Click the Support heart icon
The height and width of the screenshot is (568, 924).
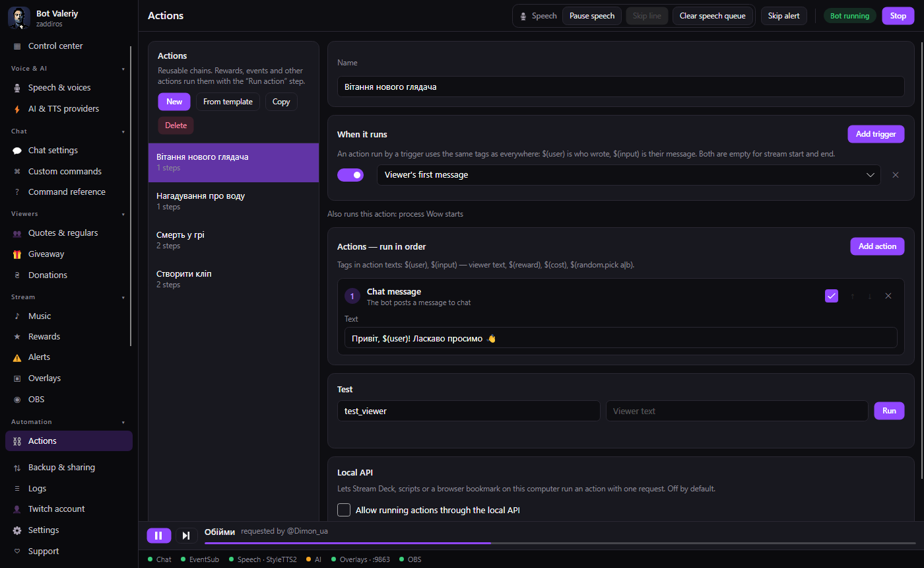pyautogui.click(x=17, y=551)
